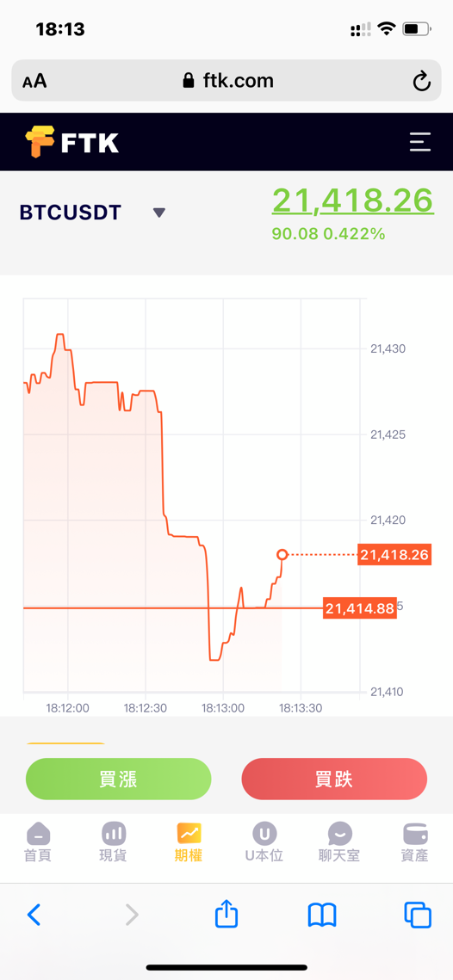Switch to the 現貨 spot tab

click(114, 842)
